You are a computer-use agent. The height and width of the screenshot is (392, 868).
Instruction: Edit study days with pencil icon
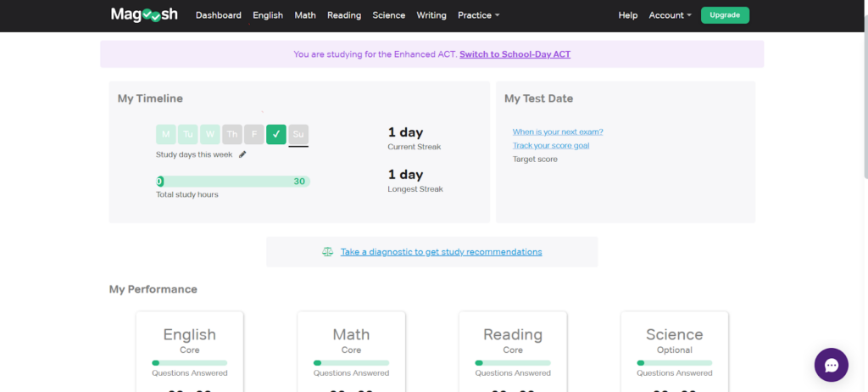pos(242,154)
